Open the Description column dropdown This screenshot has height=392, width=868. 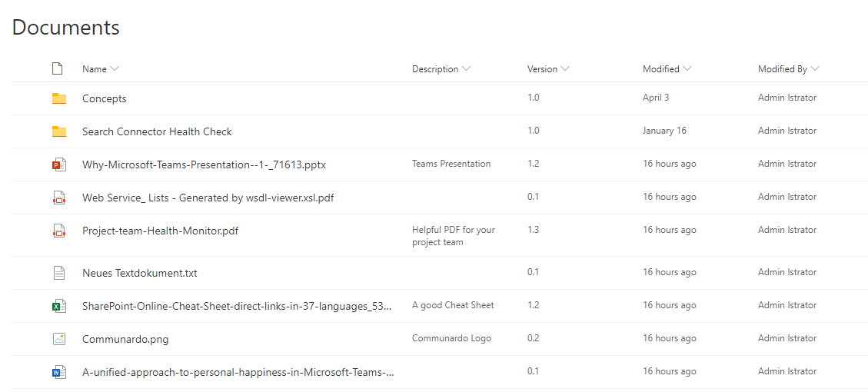click(466, 69)
